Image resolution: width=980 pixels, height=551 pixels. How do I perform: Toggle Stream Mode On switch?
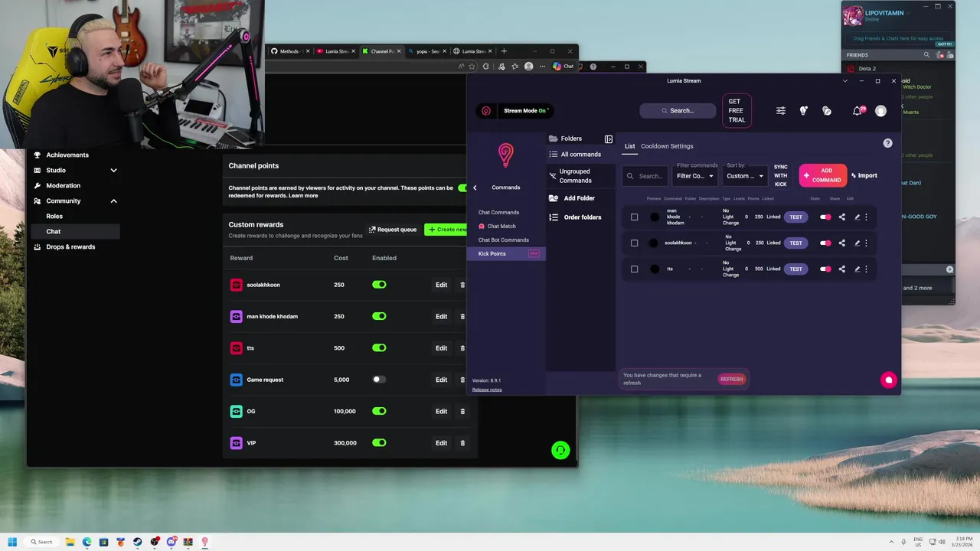point(525,111)
